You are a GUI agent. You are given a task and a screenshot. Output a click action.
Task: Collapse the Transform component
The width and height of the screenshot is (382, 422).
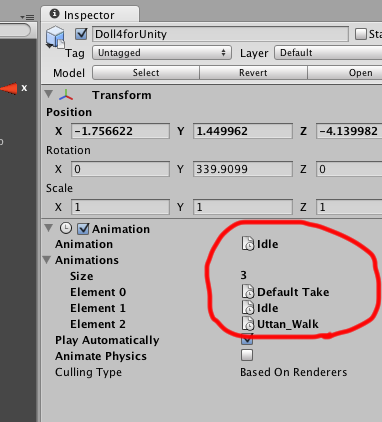[49, 94]
